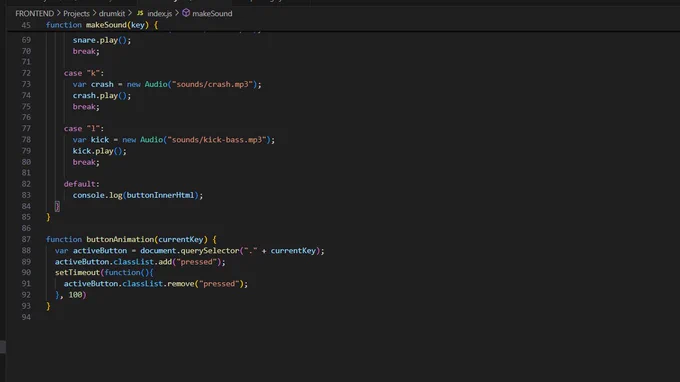Click the makeSound symbol cube icon
Screen dimensions: 680x382
tap(186, 13)
